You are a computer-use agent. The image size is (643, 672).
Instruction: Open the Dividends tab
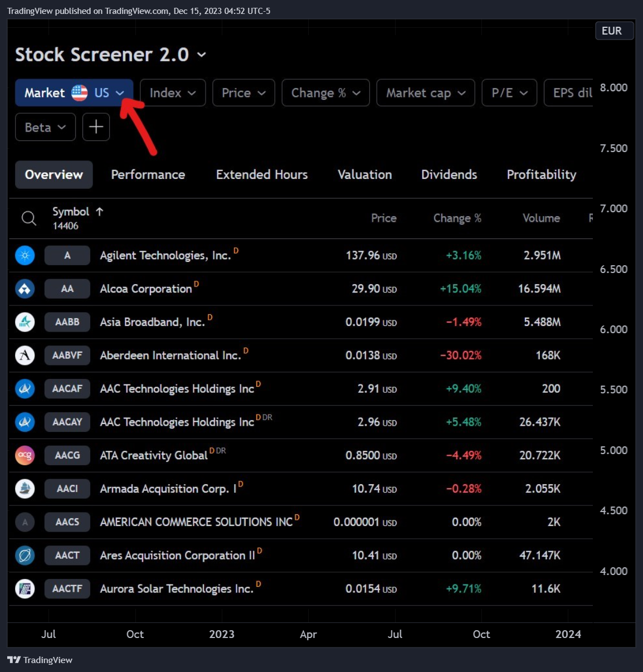click(x=449, y=174)
